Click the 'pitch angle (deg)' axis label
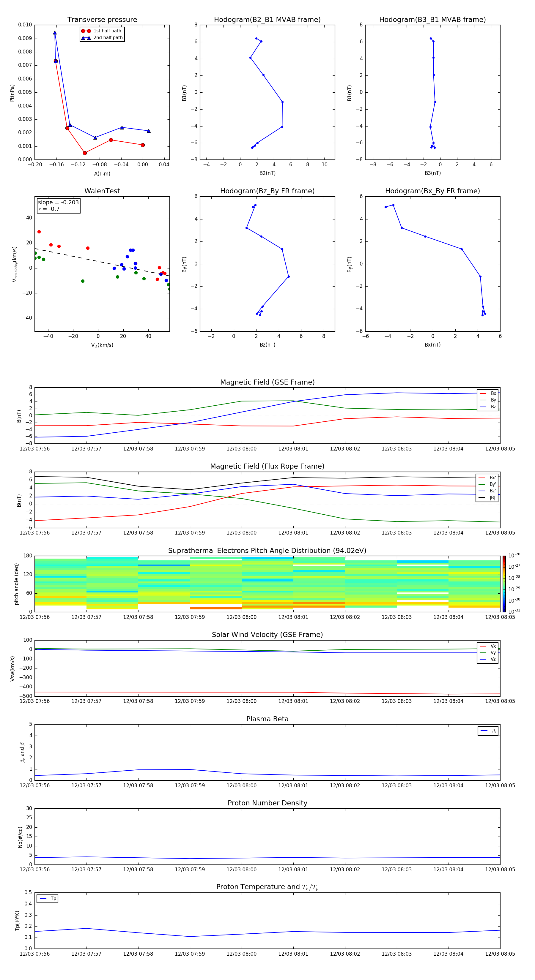This screenshot has height=980, width=535. pyautogui.click(x=16, y=584)
